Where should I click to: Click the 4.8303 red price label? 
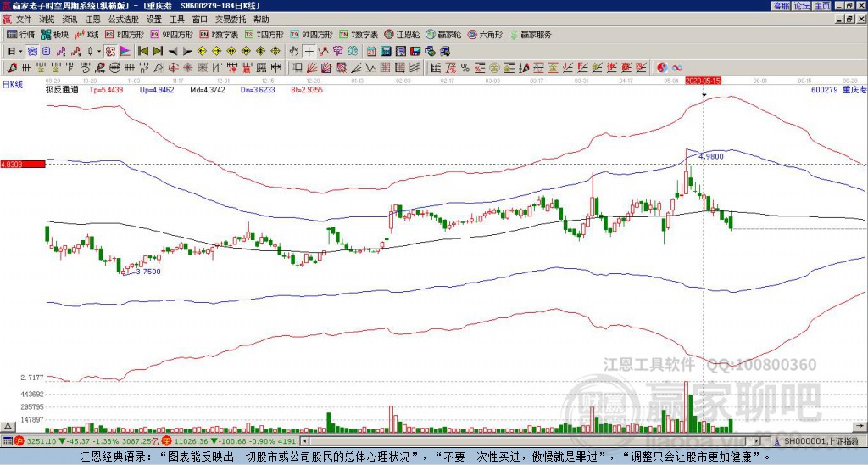pos(23,165)
